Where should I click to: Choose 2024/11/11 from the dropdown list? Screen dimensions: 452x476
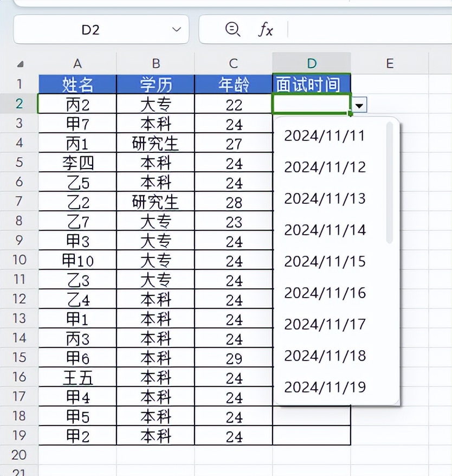pyautogui.click(x=325, y=136)
